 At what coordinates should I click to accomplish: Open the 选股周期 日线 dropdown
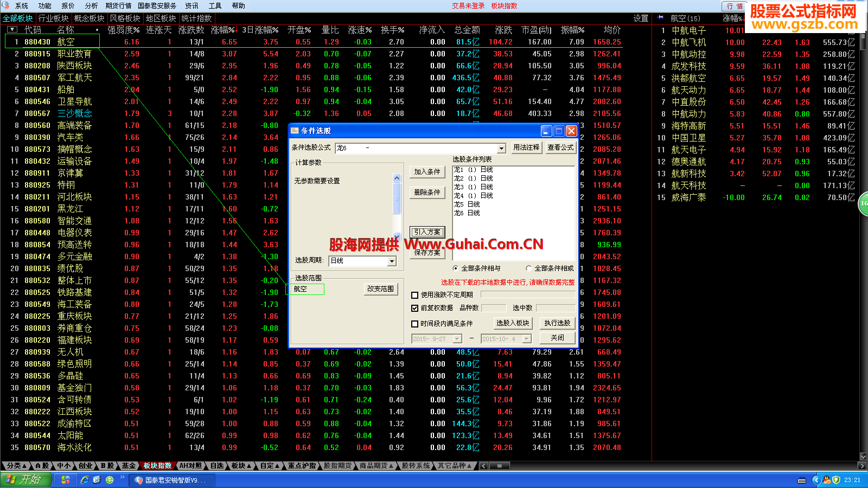[x=392, y=261]
